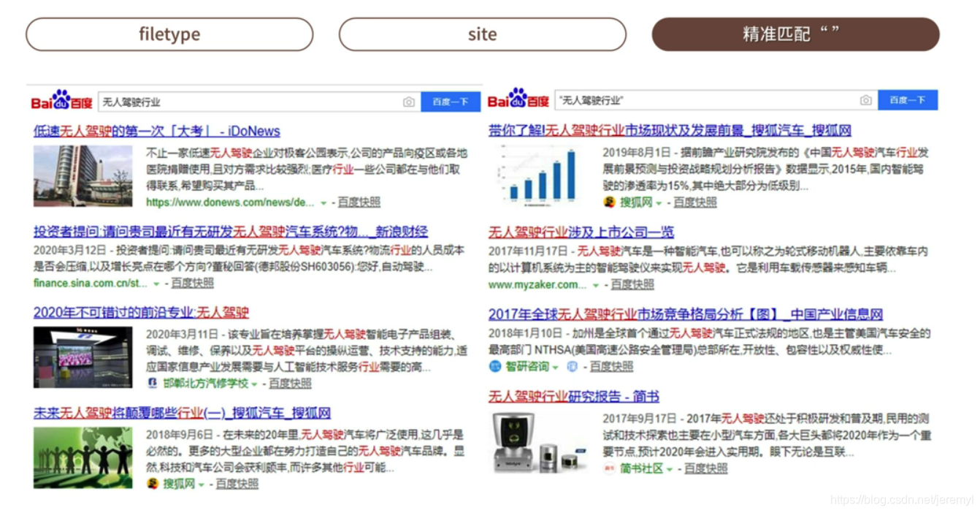Click the 智研咨询 source icon
This screenshot has height=513, width=980.
click(x=496, y=366)
